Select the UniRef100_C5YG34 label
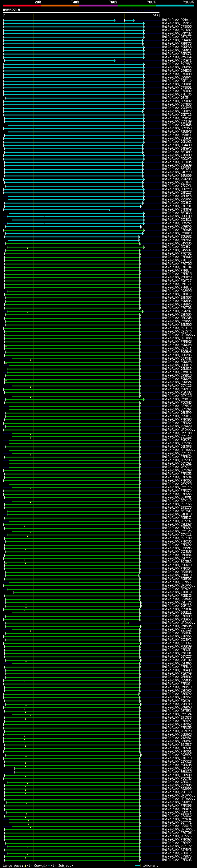This screenshot has height=868, width=197. point(177,819)
